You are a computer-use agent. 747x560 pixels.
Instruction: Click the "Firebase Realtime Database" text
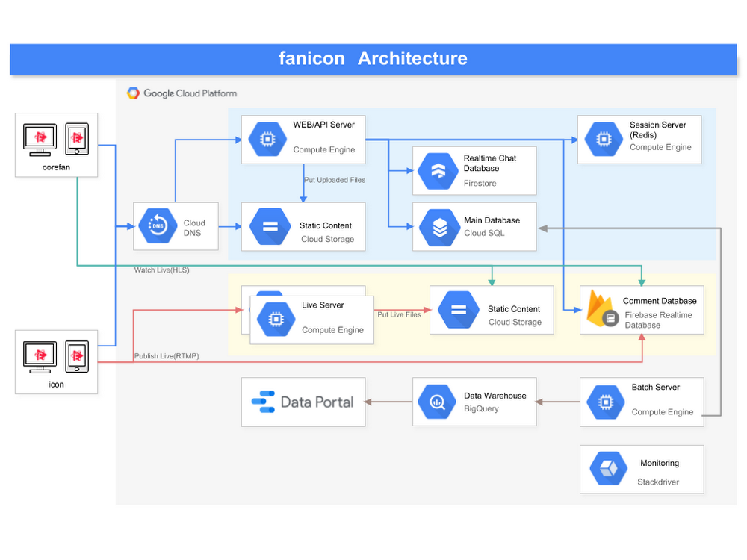click(x=658, y=320)
